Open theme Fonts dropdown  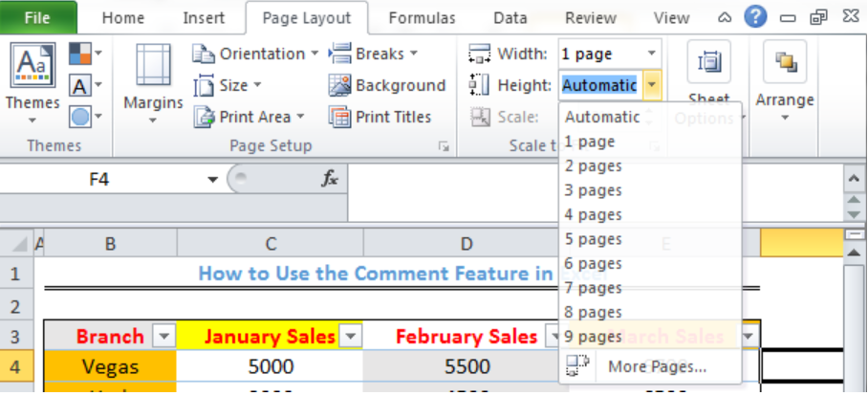coord(85,86)
